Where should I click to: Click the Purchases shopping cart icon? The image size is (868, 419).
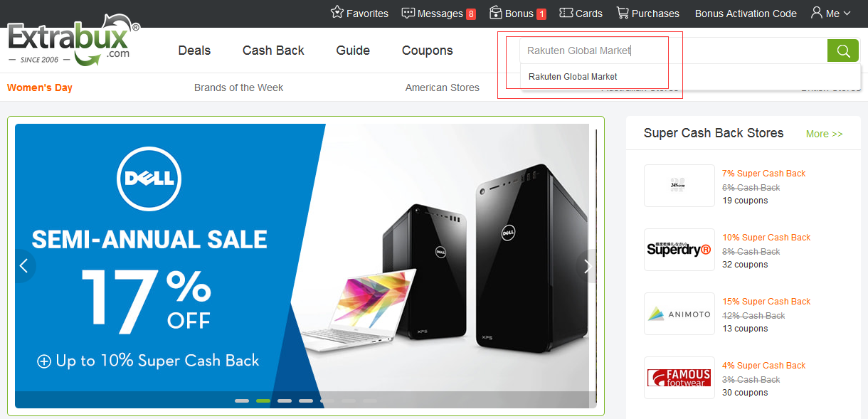(x=623, y=13)
